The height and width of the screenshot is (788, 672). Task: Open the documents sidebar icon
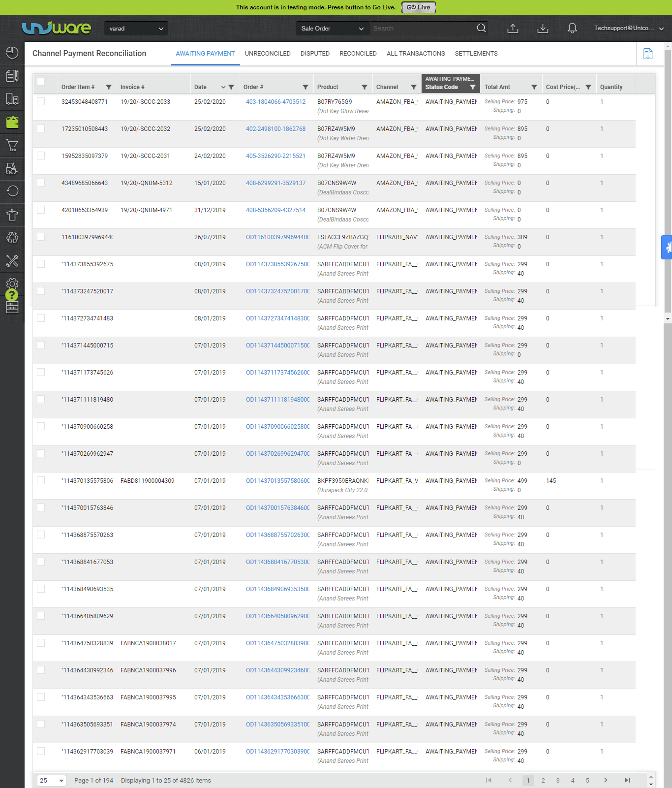(12, 75)
